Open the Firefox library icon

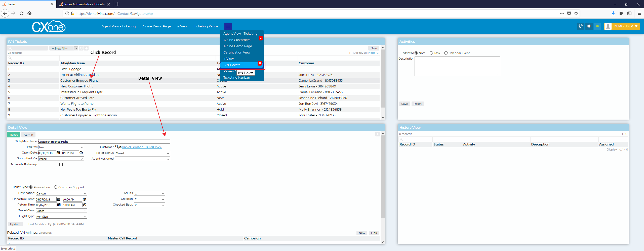point(621,14)
